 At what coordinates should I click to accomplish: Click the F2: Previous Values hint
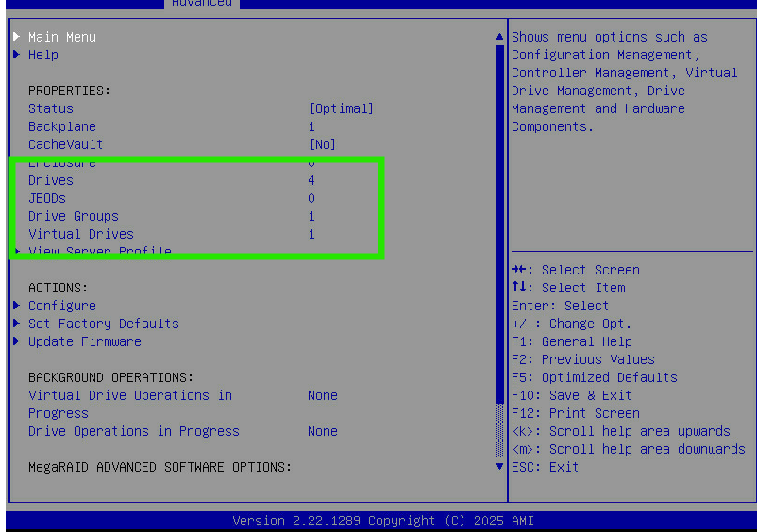(583, 359)
